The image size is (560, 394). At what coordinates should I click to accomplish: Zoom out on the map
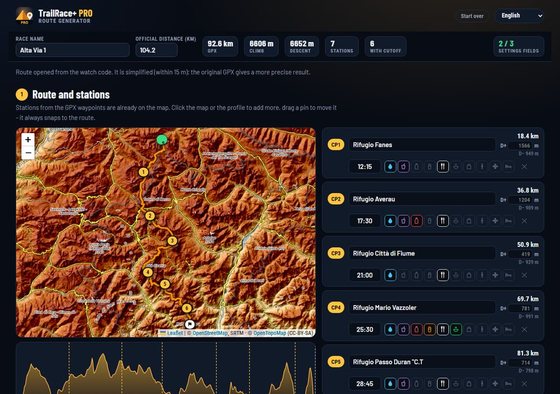coord(28,153)
